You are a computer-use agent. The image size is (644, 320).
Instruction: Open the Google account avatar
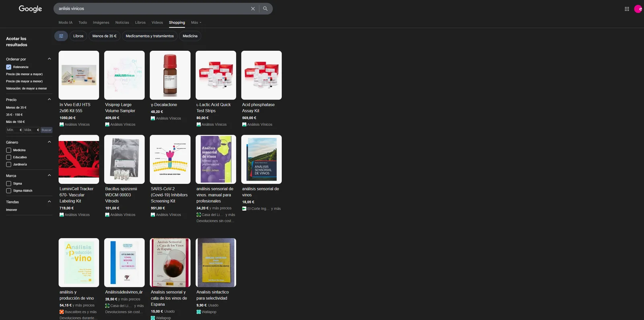tap(638, 9)
